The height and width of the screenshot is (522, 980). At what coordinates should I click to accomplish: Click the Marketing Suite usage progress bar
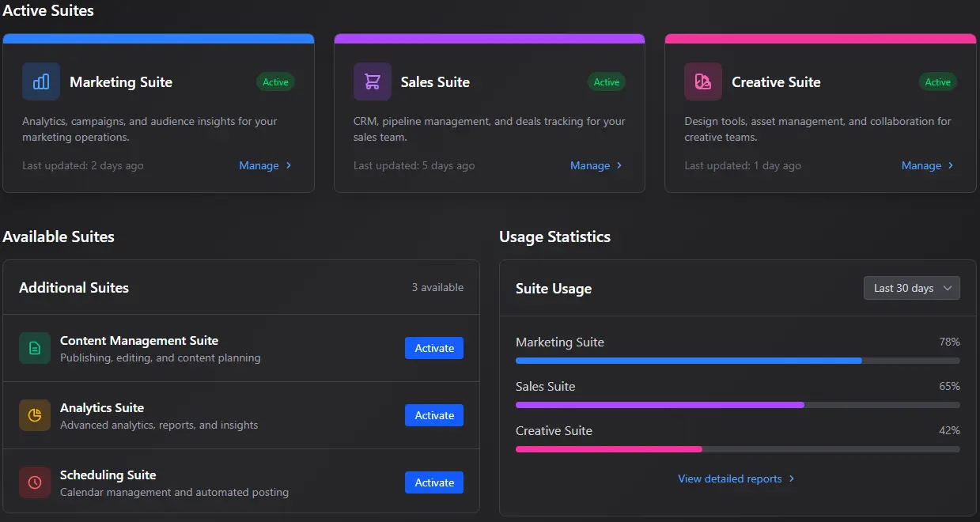pos(737,361)
